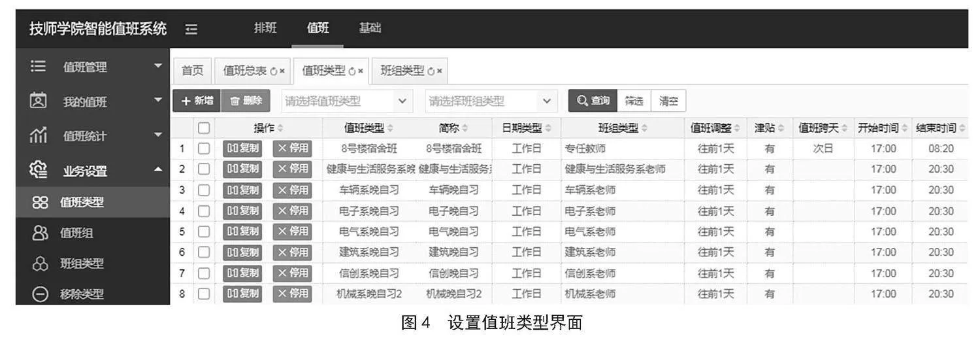This screenshot has width=980, height=344.
Task: Click the 清空 clear button
Action: coord(668,101)
